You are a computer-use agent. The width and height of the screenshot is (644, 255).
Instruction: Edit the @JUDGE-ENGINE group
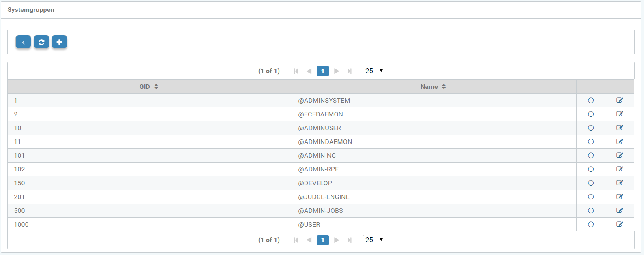(x=619, y=197)
